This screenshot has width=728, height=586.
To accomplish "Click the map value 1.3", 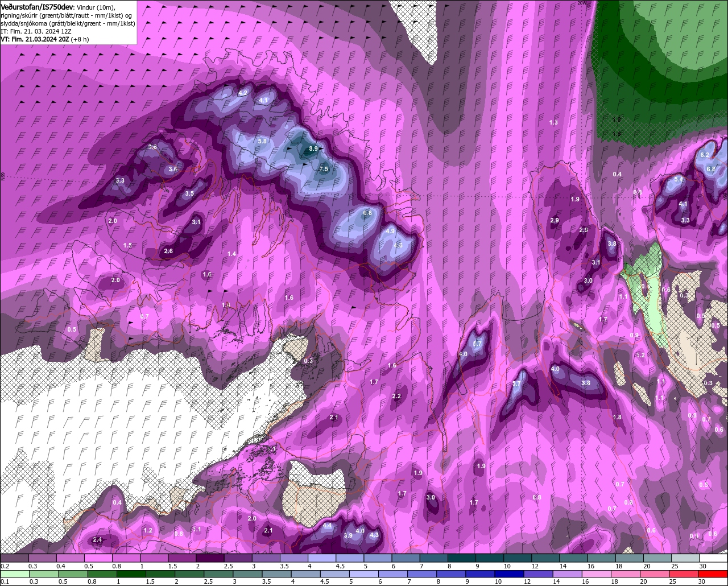I will pos(553,122).
